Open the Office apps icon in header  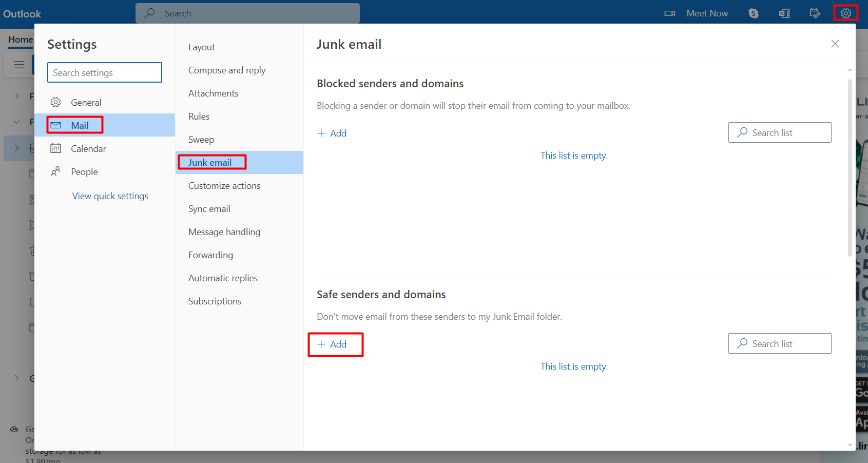point(784,13)
